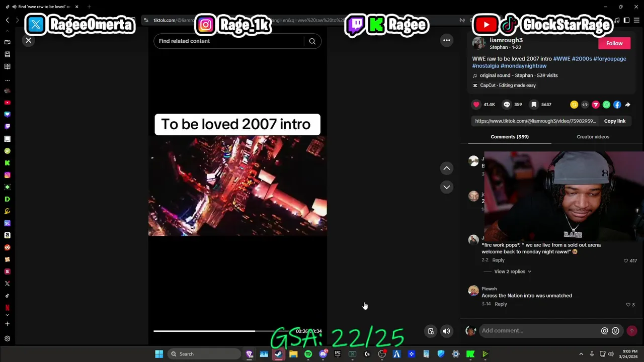Seek on the video progress bar
Viewport: 644px width, 362px height.
point(237,331)
